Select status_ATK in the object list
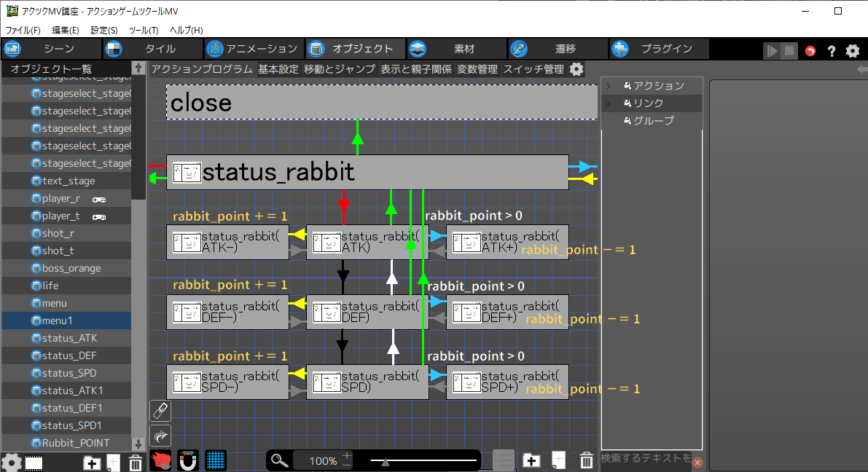The height and width of the screenshot is (472, 868). click(x=69, y=338)
